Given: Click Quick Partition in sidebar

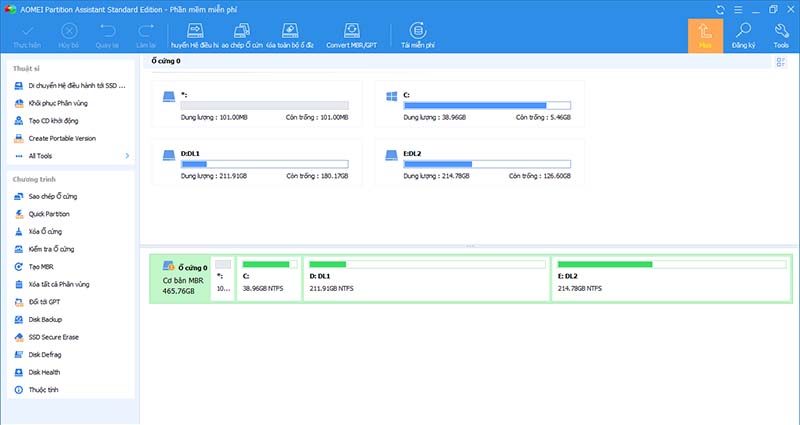Looking at the screenshot, I should coord(42,214).
